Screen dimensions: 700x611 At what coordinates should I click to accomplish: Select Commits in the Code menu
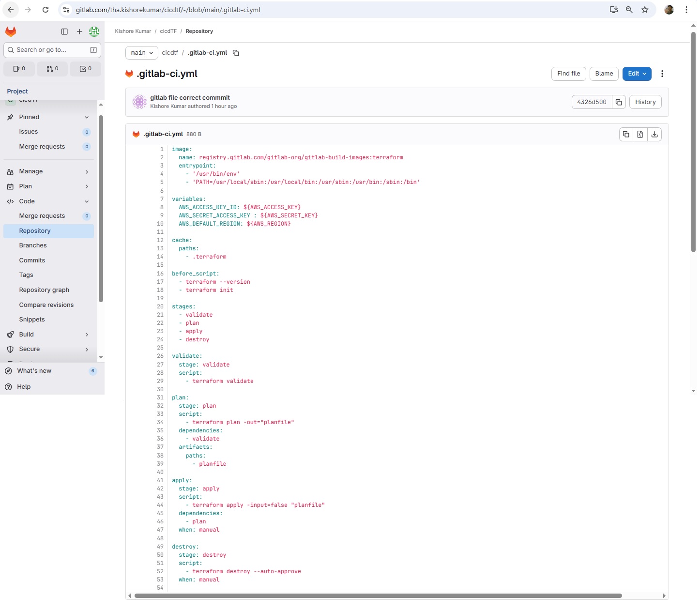tap(32, 260)
